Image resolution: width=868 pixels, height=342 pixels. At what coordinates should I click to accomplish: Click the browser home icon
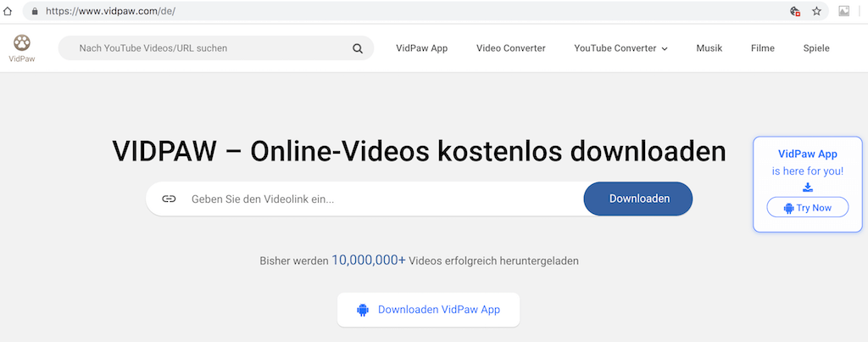7,11
